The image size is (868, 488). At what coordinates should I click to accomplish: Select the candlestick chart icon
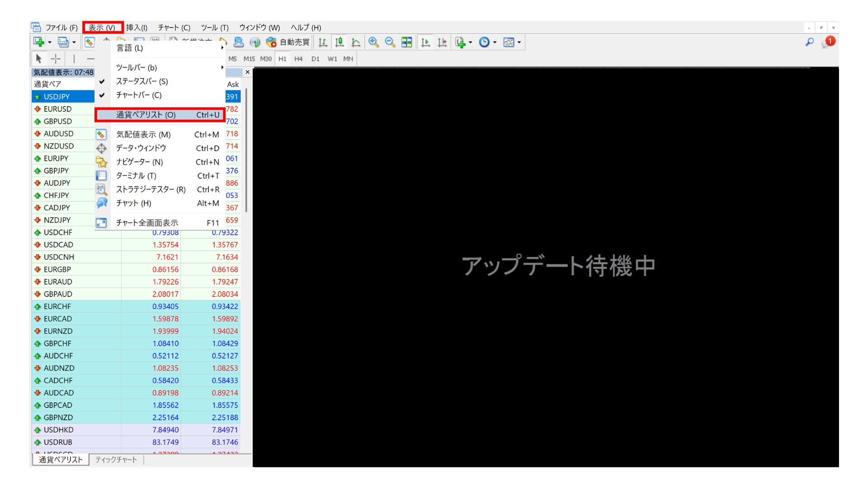340,42
